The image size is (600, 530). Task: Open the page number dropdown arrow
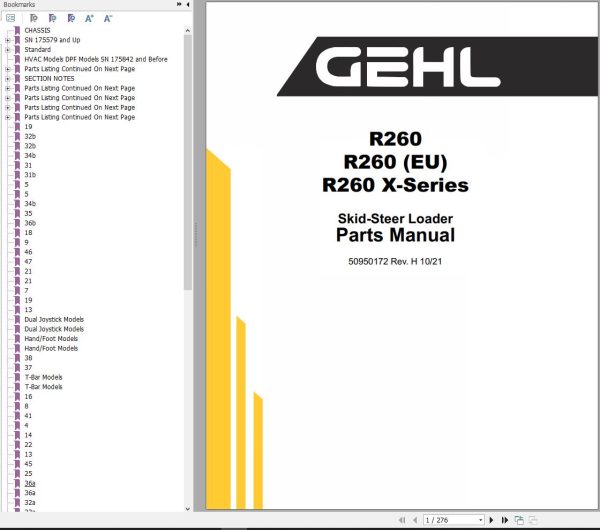coord(481,520)
